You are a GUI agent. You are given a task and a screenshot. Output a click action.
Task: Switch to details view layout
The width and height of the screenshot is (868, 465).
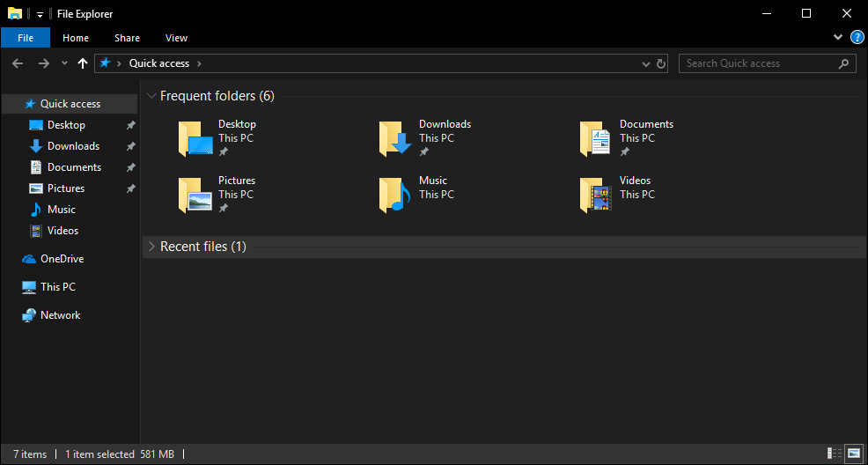tap(835, 454)
